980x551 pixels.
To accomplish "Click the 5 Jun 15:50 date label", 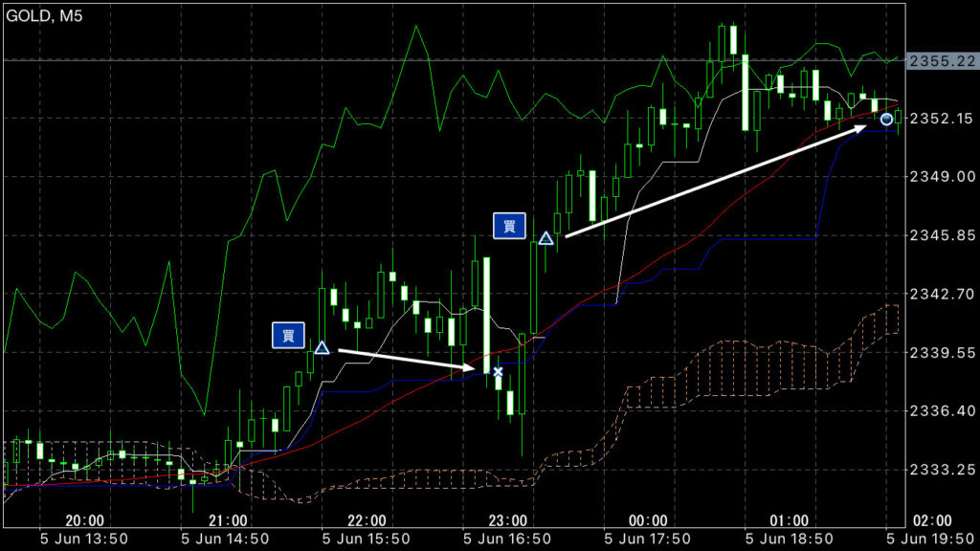I will [366, 540].
